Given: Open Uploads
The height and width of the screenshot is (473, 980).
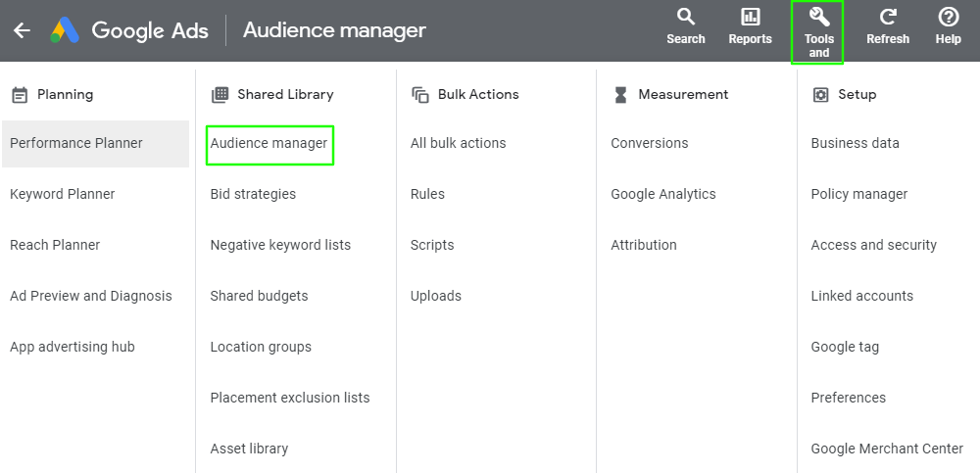Looking at the screenshot, I should click(x=436, y=296).
